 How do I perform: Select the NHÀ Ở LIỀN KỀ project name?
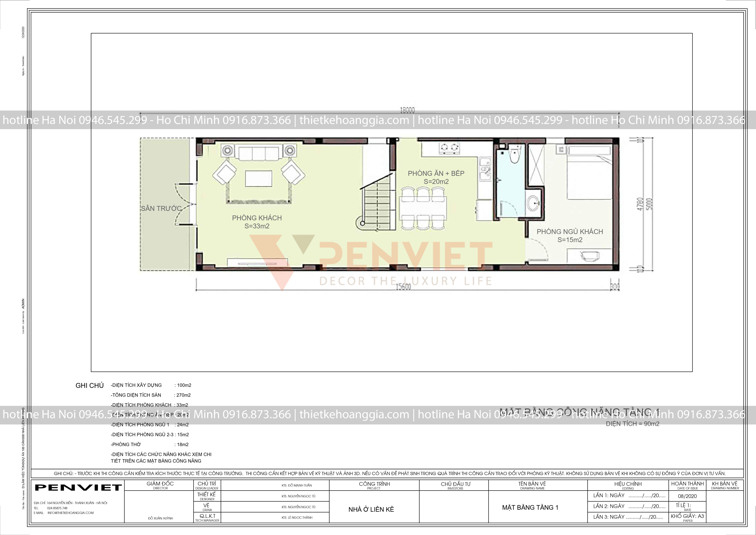[x=371, y=509]
